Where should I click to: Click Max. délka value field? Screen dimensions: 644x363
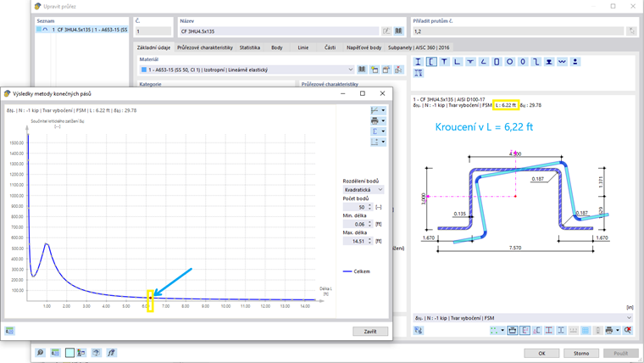click(x=355, y=242)
